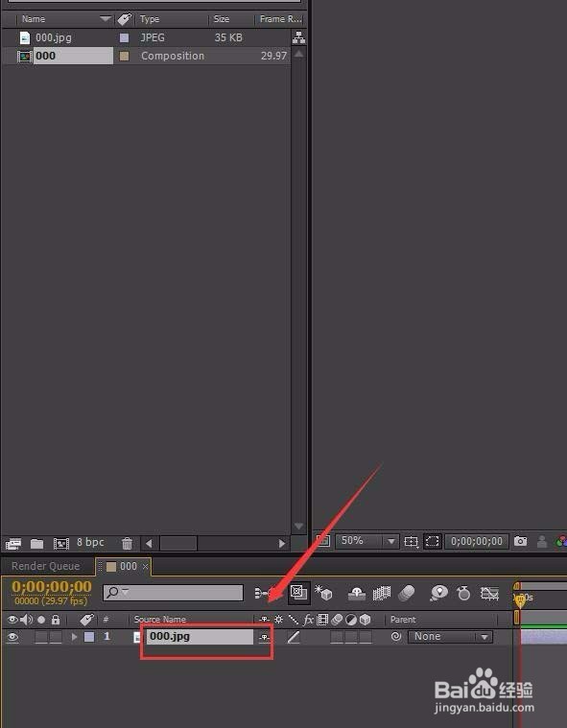
Task: Select 000.jpg in the Project panel
Action: tap(54, 37)
